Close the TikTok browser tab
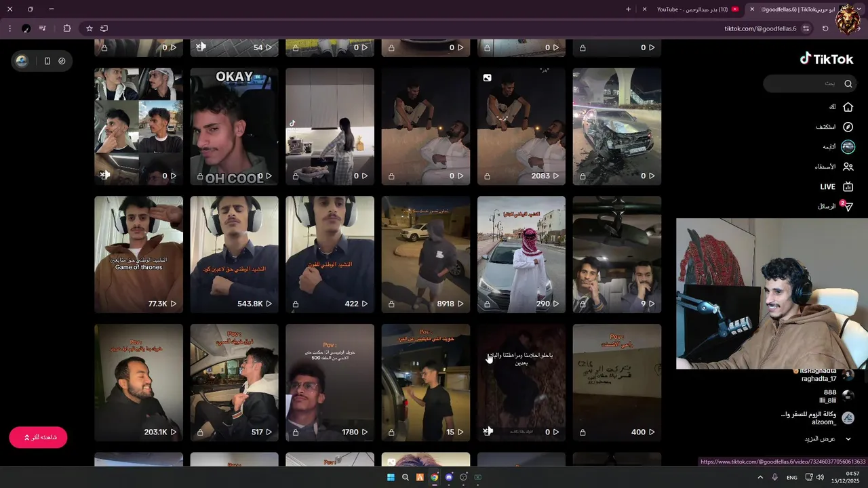This screenshot has width=868, height=488. (x=751, y=9)
